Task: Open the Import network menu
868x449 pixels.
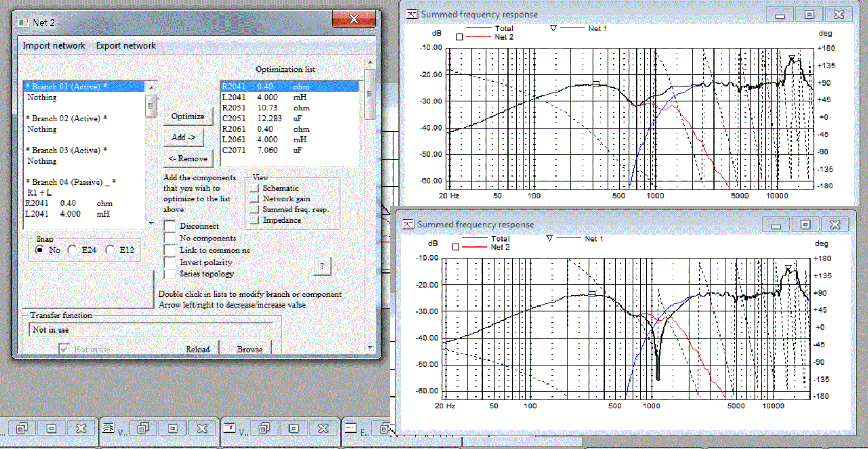Action: [x=54, y=45]
